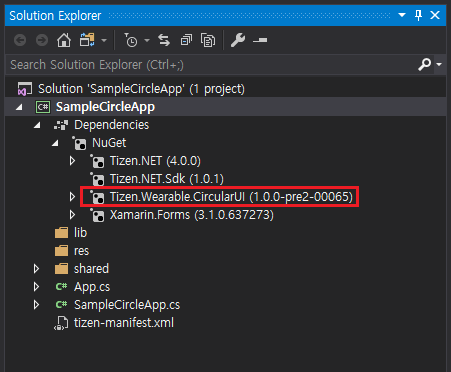
Task: Click the Collapse All icon
Action: (186, 40)
